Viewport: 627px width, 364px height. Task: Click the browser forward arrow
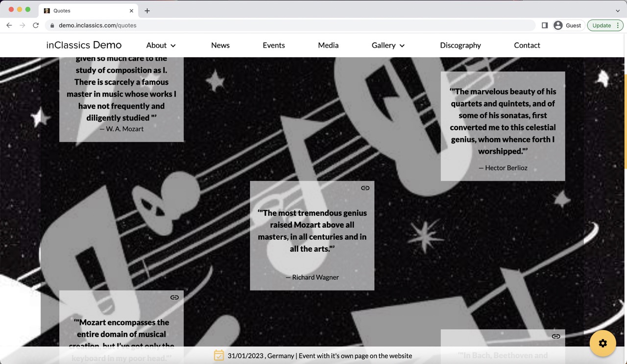pos(22,25)
